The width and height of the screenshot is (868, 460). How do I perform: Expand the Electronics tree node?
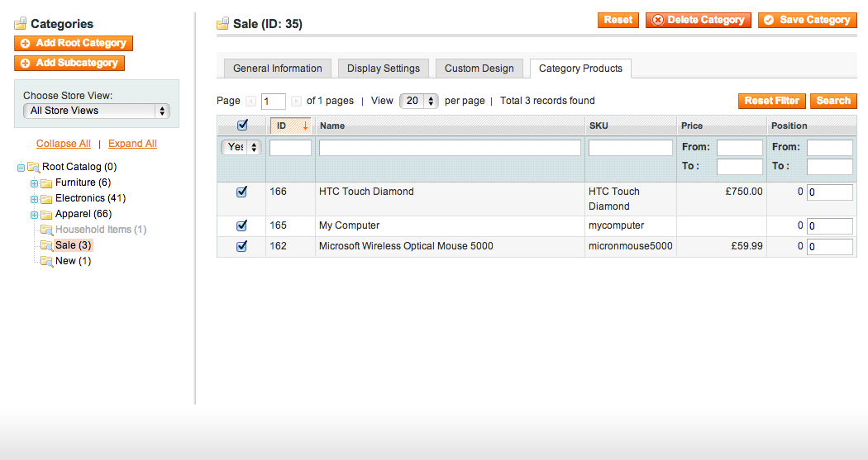[x=35, y=199]
